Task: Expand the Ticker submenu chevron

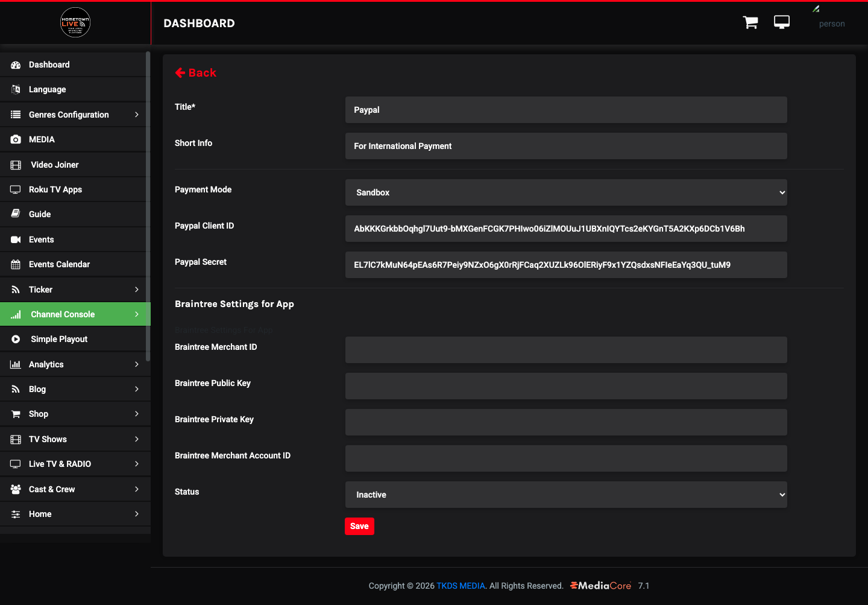Action: click(x=137, y=290)
